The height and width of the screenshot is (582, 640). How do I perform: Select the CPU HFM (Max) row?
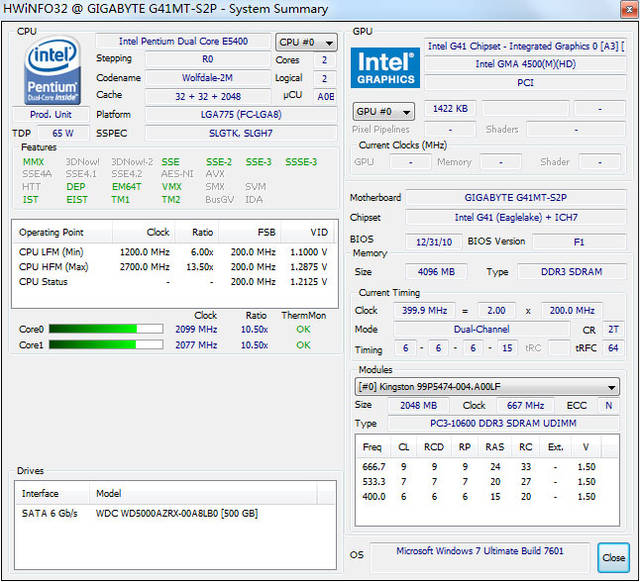173,267
